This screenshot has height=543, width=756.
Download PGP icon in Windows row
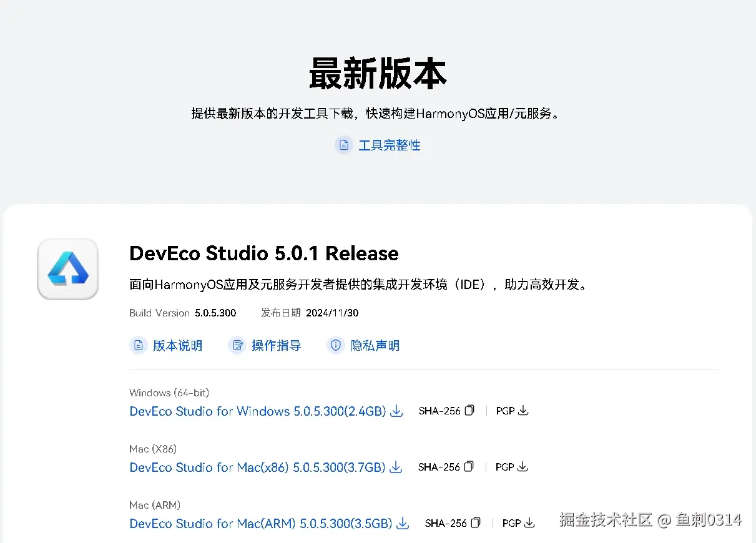pos(523,411)
